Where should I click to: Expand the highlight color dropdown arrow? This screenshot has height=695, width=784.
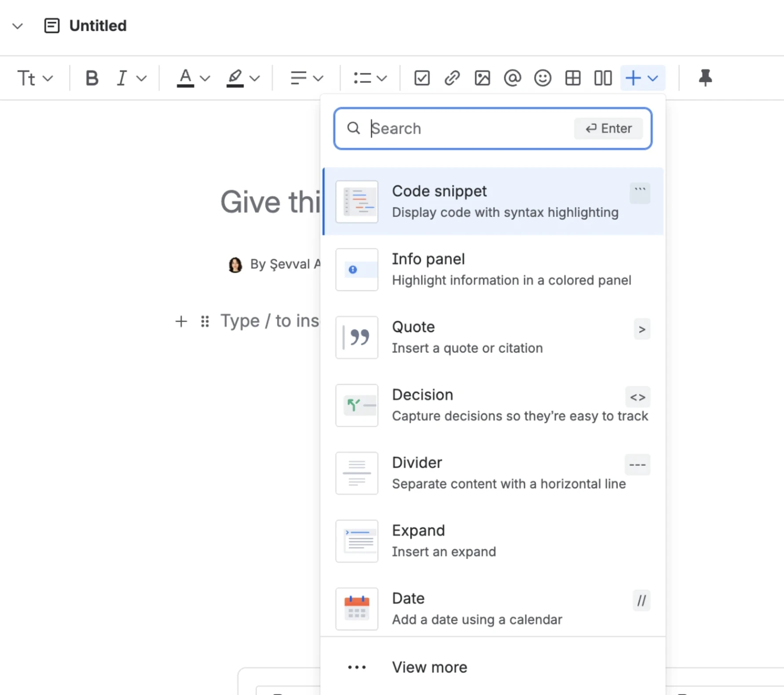point(255,79)
